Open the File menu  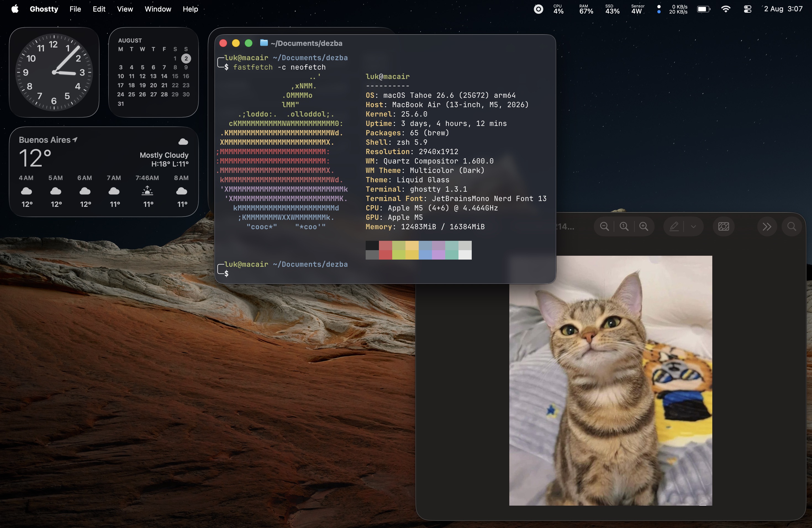(x=75, y=9)
